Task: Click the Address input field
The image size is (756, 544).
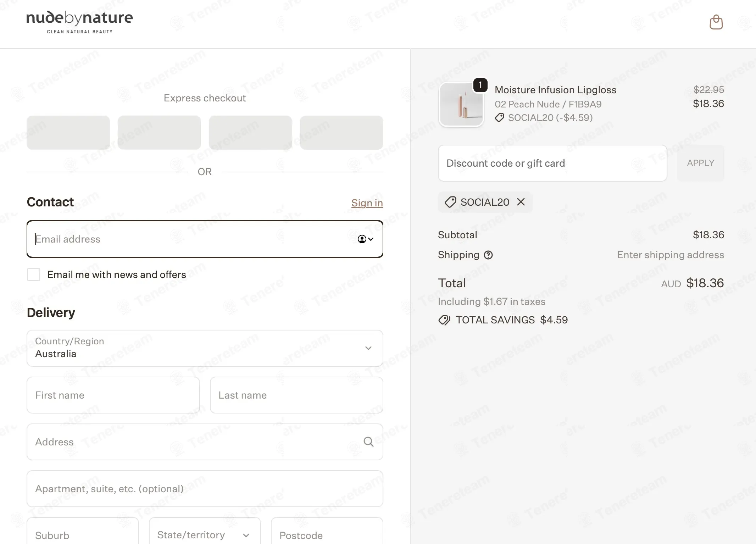Action: (205, 442)
